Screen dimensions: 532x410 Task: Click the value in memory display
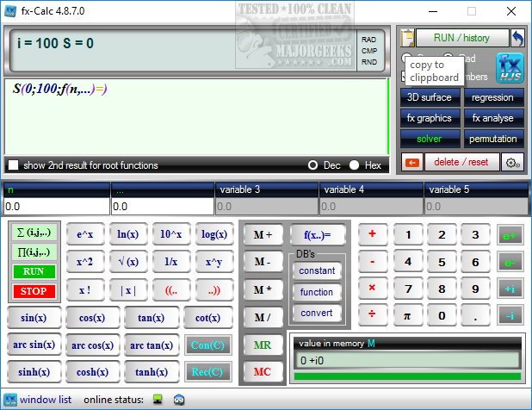pos(407,360)
